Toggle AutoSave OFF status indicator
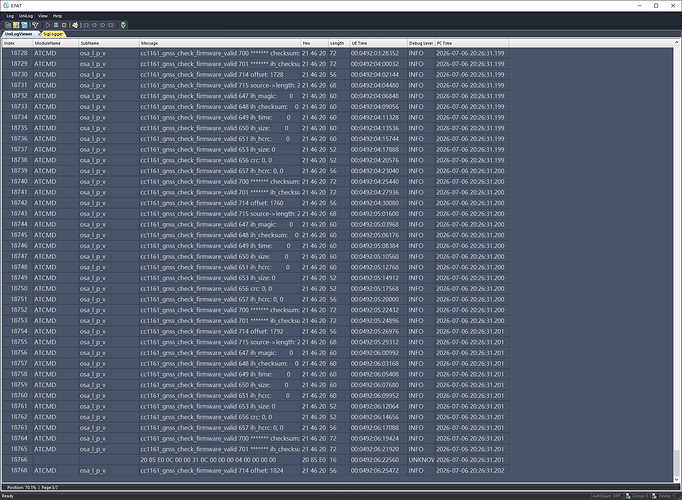This screenshot has width=682, height=500. (x=606, y=496)
